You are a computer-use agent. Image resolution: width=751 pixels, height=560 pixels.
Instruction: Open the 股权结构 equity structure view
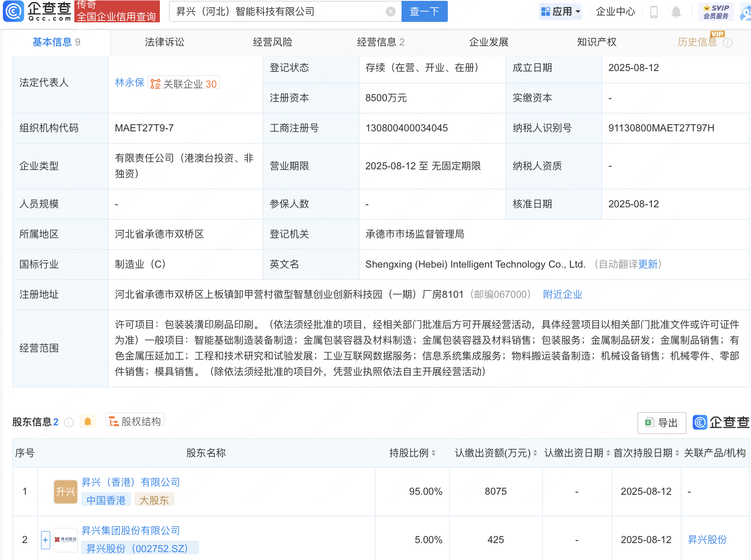(x=135, y=421)
